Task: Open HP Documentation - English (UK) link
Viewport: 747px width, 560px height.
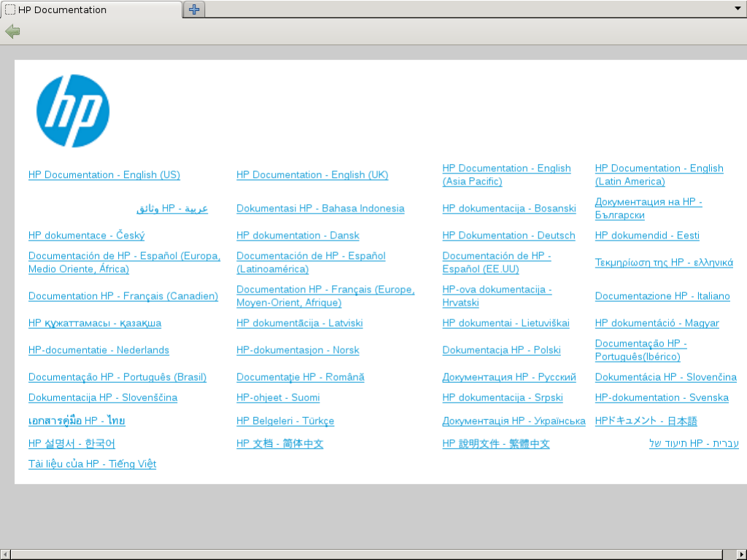Action: coord(312,175)
